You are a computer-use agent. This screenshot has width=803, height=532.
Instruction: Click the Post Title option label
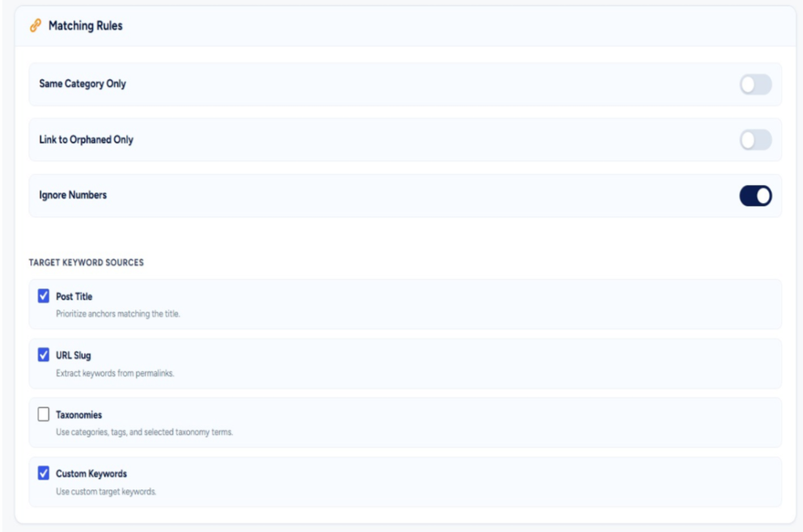tap(74, 296)
